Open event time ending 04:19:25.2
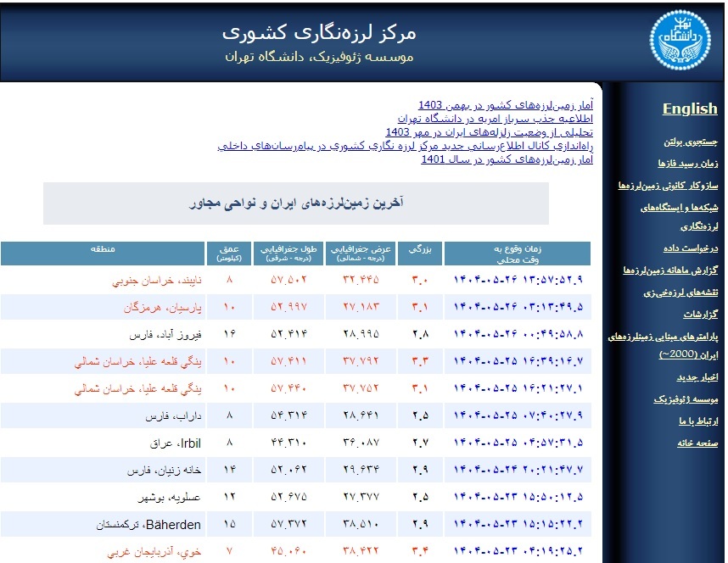Image resolution: width=728 pixels, height=563 pixels. coord(518,551)
